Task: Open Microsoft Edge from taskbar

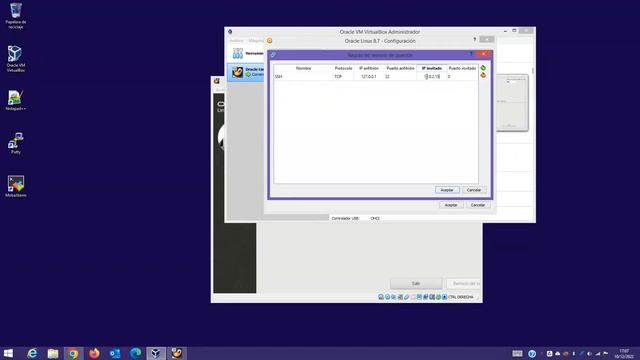Action: 136,353
